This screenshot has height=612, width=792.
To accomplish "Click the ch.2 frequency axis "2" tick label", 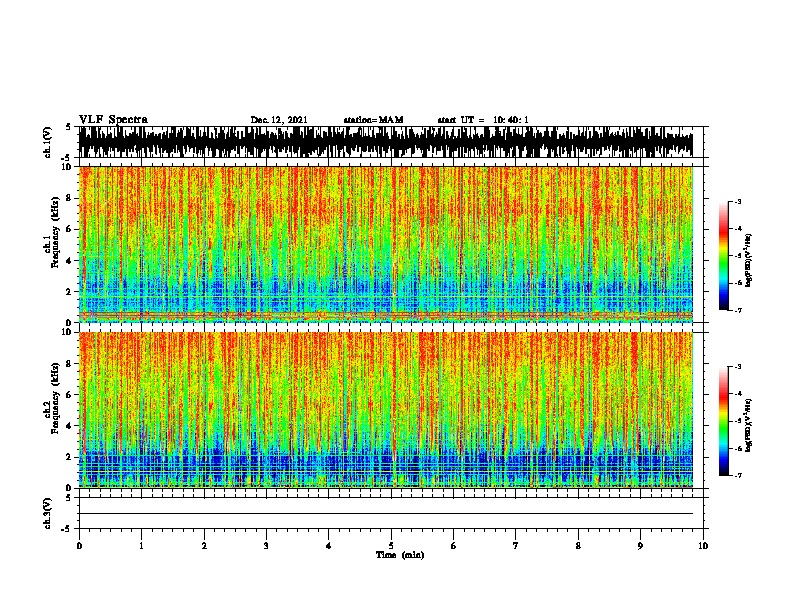I will [70, 457].
